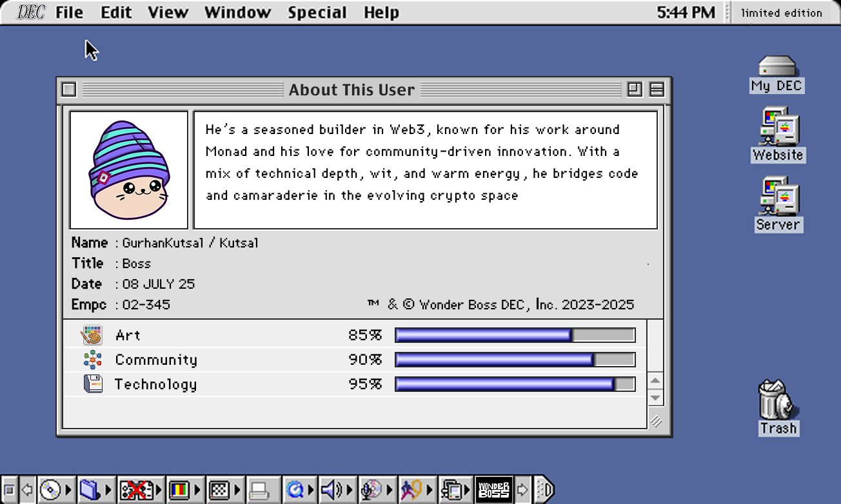Click the monitor color depth icon

pyautogui.click(x=179, y=490)
